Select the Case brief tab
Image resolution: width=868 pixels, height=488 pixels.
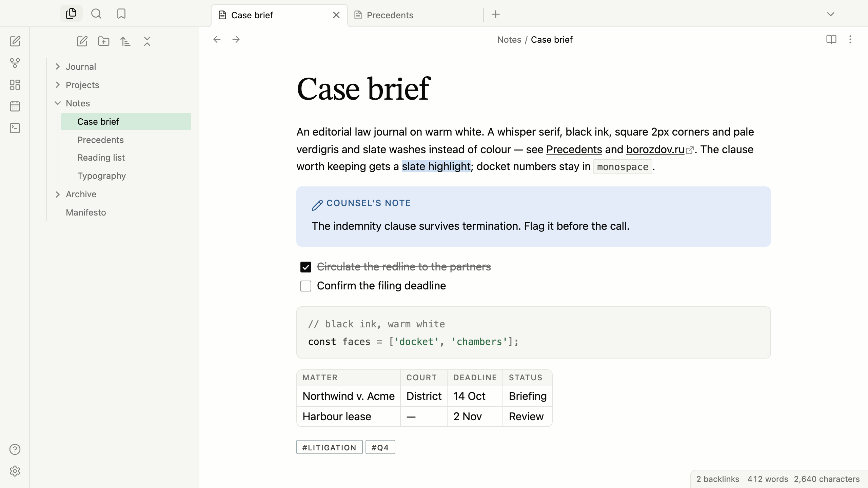coord(279,15)
